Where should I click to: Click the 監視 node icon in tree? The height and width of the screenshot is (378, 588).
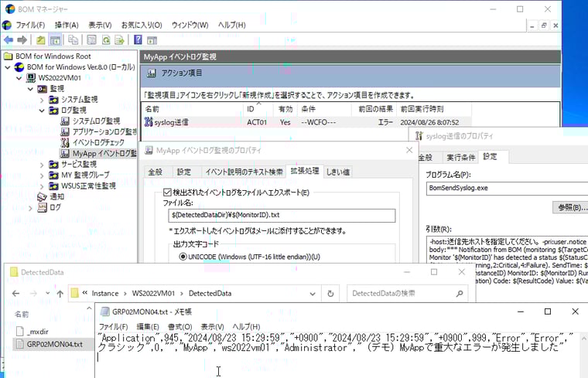(42, 89)
